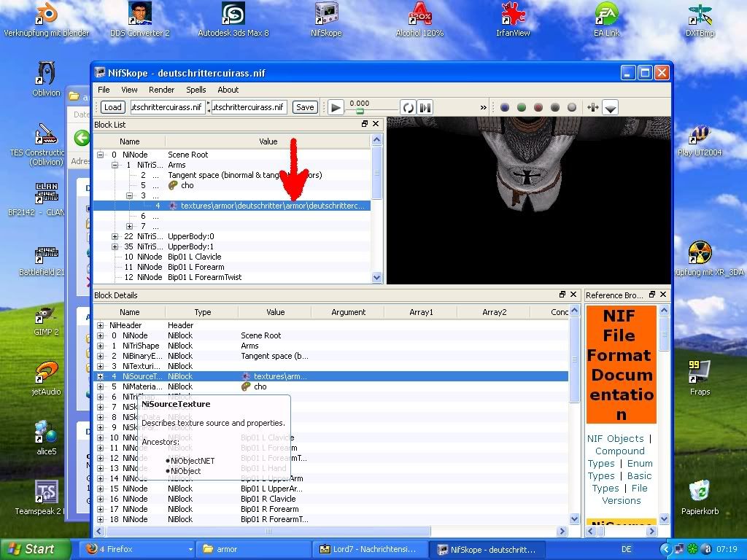This screenshot has width=747, height=560.
Task: Open NIF Objects documentation link
Action: [x=615, y=438]
